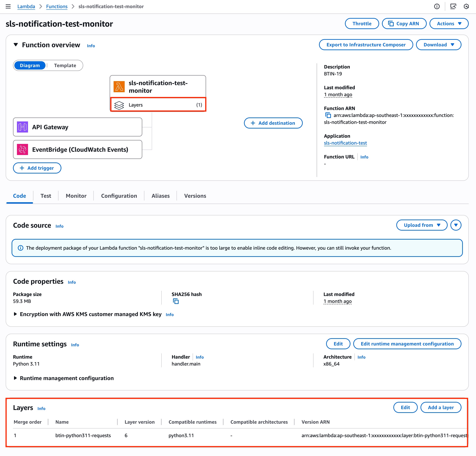Image resolution: width=476 pixels, height=456 pixels.
Task: Switch to Diagram view
Action: [x=30, y=65]
